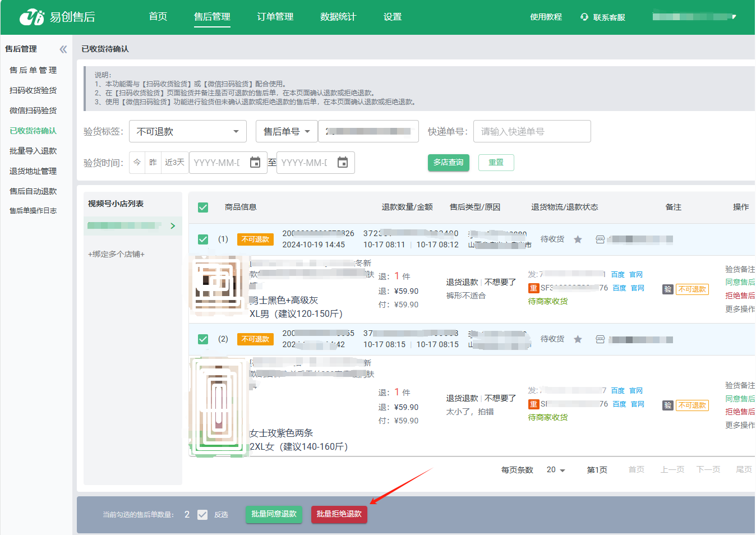Open end date calendar picker icon
The width and height of the screenshot is (756, 535).
coord(343,163)
